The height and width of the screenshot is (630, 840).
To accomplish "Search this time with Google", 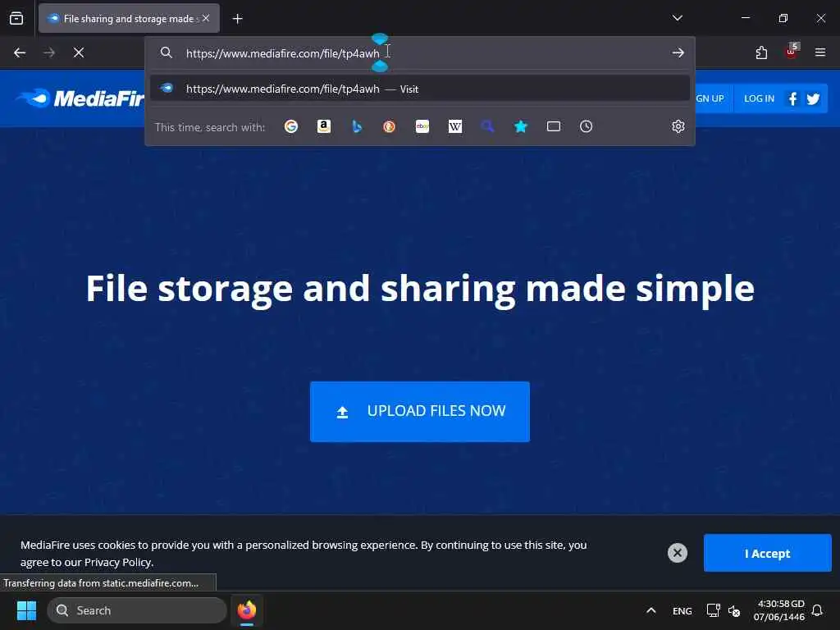I will (291, 126).
